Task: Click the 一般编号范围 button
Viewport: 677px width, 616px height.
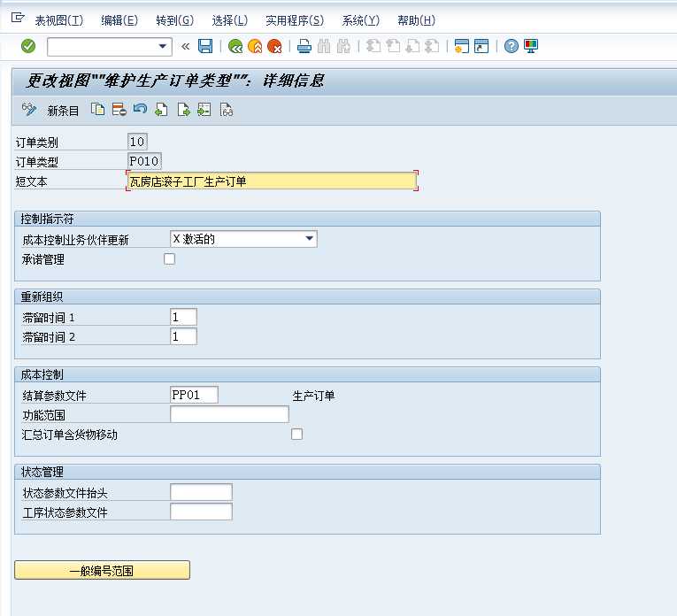Action: (x=102, y=570)
